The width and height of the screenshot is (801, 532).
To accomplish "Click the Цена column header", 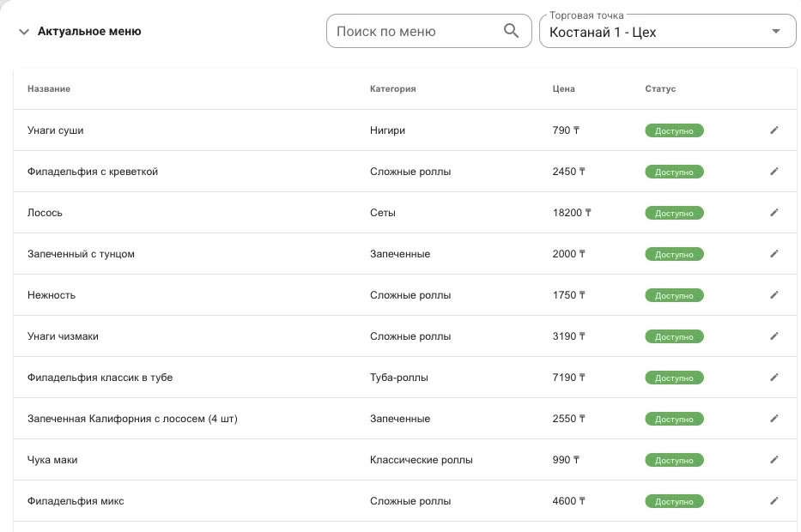I will [x=563, y=89].
